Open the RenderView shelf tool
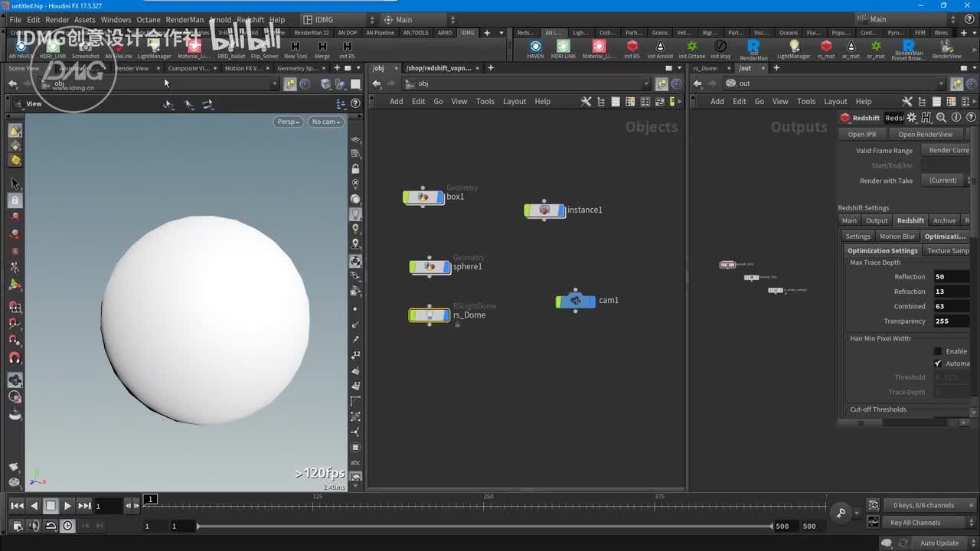Image resolution: width=980 pixels, height=551 pixels. click(946, 47)
